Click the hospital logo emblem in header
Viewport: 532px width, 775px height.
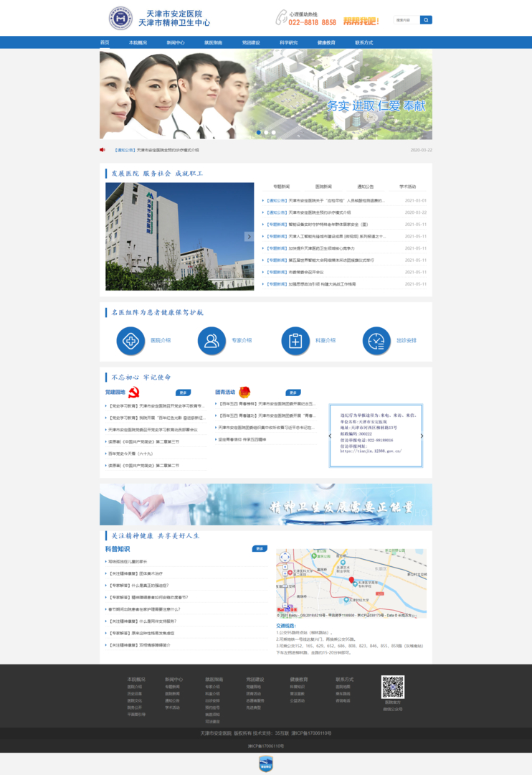(120, 19)
